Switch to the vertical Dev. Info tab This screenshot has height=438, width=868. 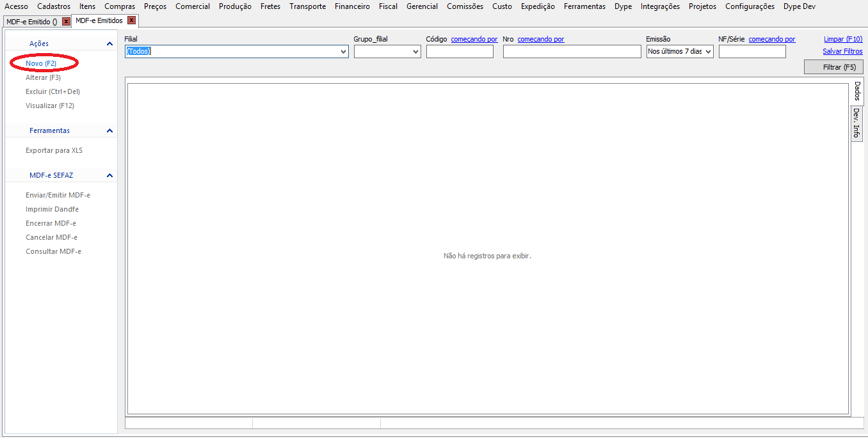click(856, 123)
